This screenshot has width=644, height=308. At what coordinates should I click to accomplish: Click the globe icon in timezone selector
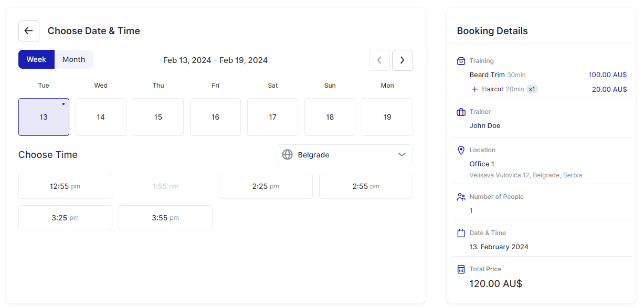[x=287, y=155]
